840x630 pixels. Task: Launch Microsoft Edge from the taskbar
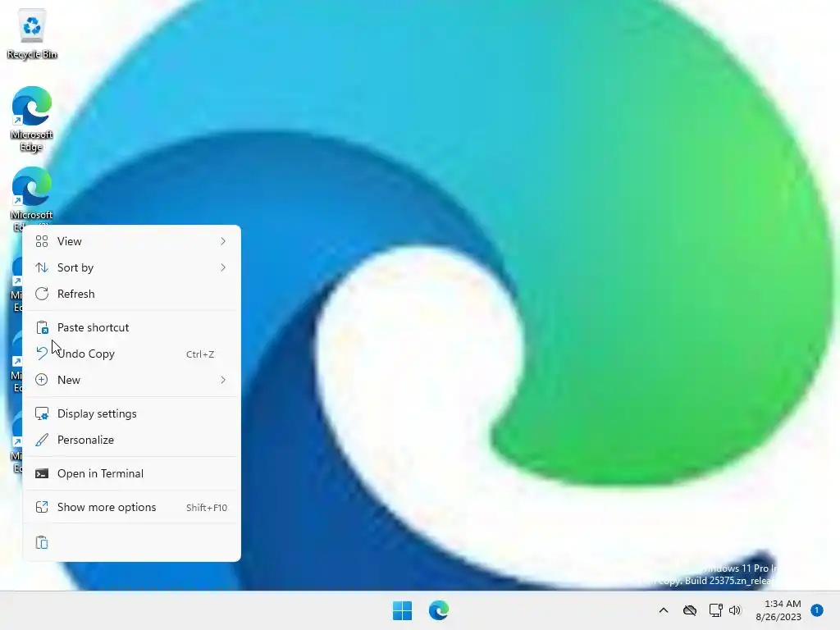[x=439, y=610]
